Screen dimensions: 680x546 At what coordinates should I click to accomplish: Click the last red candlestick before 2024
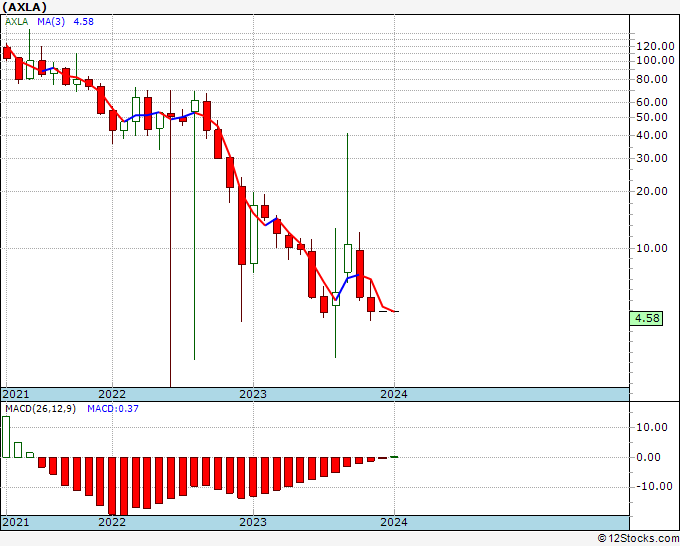(371, 304)
